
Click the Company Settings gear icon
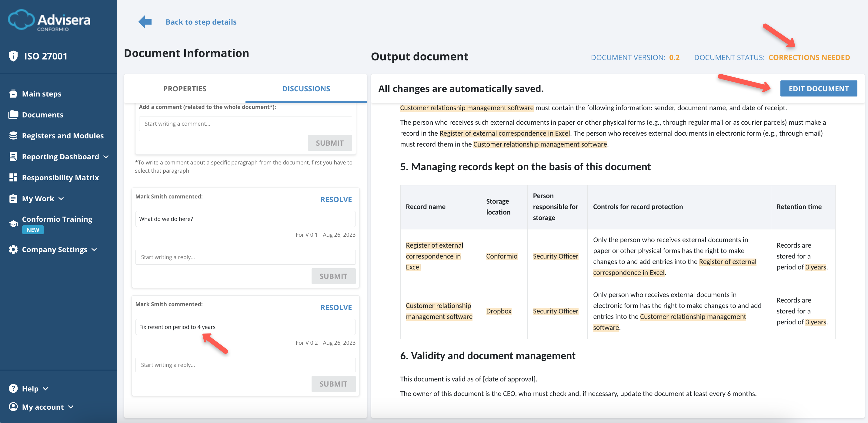[x=13, y=250]
